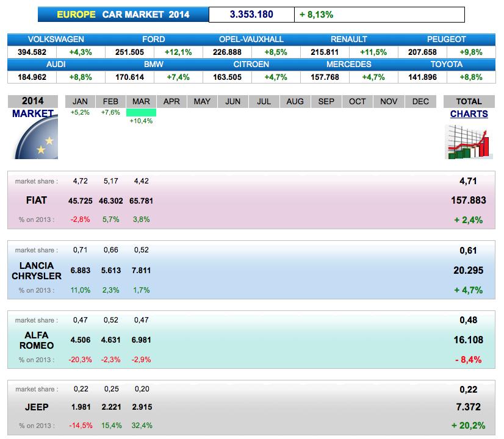Click Volkswagen sales figure 394.582

point(32,52)
